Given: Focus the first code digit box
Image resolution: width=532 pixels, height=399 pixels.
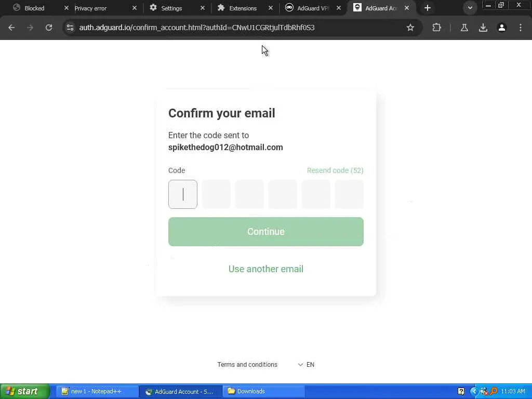Looking at the screenshot, I should coord(183,194).
